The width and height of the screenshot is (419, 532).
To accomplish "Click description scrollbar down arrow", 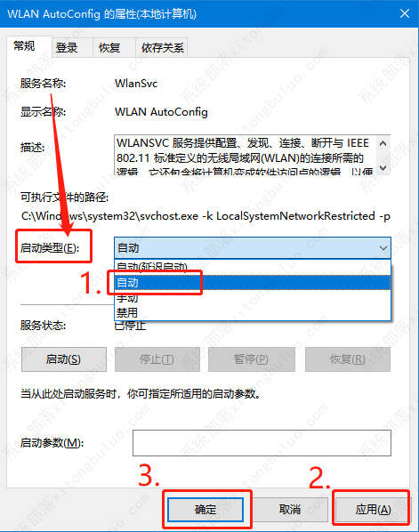I will point(383,167).
